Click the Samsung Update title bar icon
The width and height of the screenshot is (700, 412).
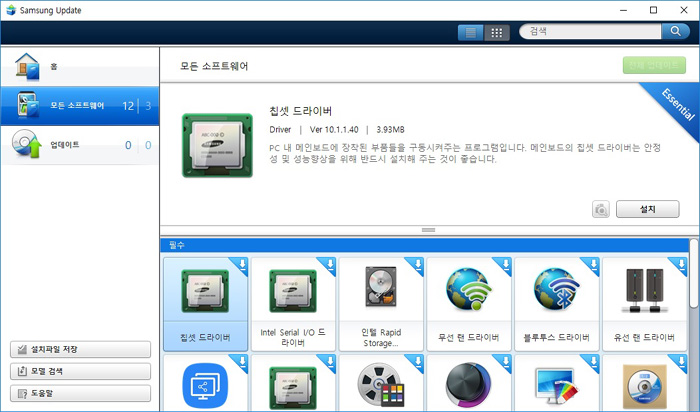pyautogui.click(x=11, y=10)
